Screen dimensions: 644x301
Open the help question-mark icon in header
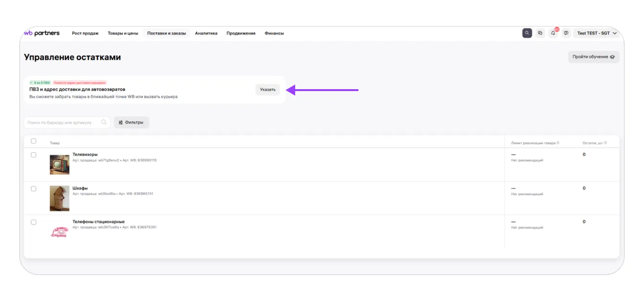click(566, 33)
